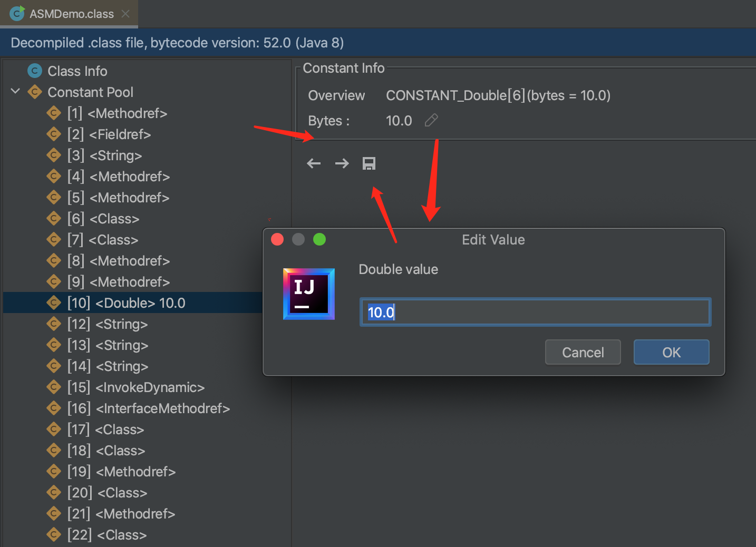Click the save icon below Constant Info
Viewport: 756px width, 547px height.
tap(369, 163)
